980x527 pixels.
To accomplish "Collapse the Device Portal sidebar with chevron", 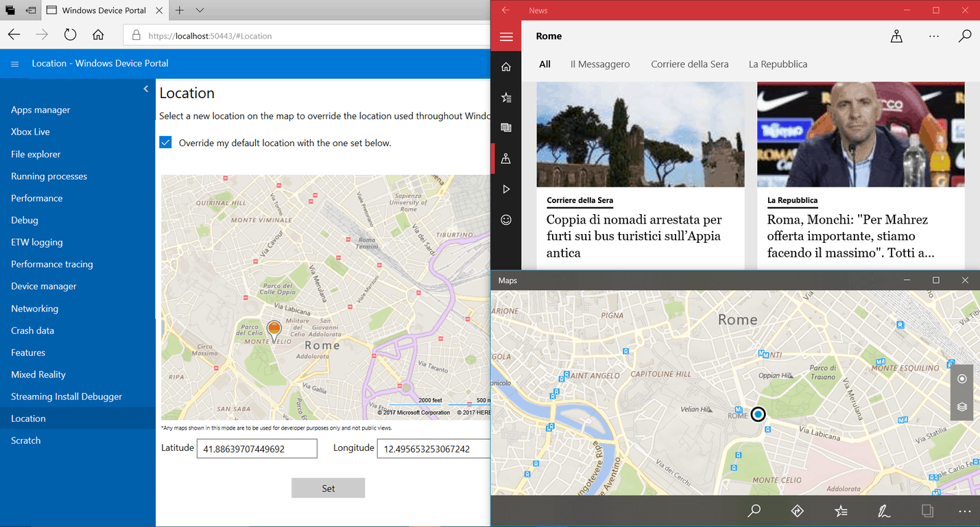I will pos(146,89).
